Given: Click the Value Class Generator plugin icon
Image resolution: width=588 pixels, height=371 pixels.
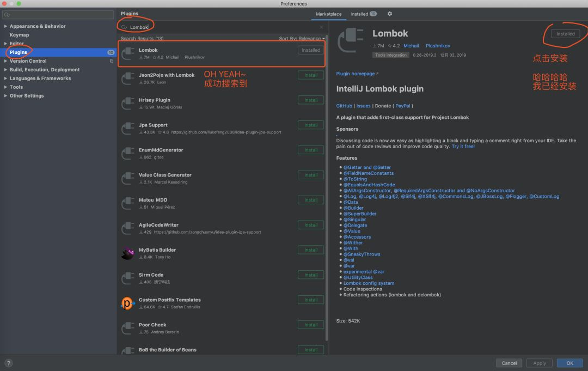Looking at the screenshot, I should click(x=128, y=179).
